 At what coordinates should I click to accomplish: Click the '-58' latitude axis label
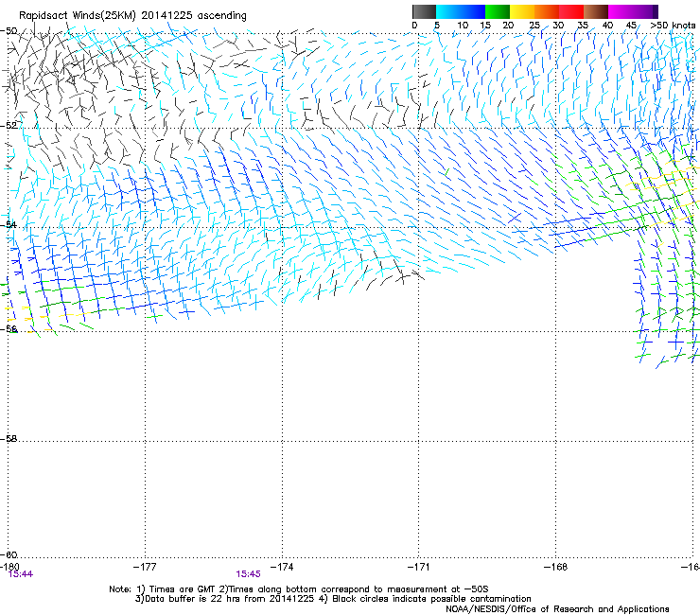(x=9, y=439)
